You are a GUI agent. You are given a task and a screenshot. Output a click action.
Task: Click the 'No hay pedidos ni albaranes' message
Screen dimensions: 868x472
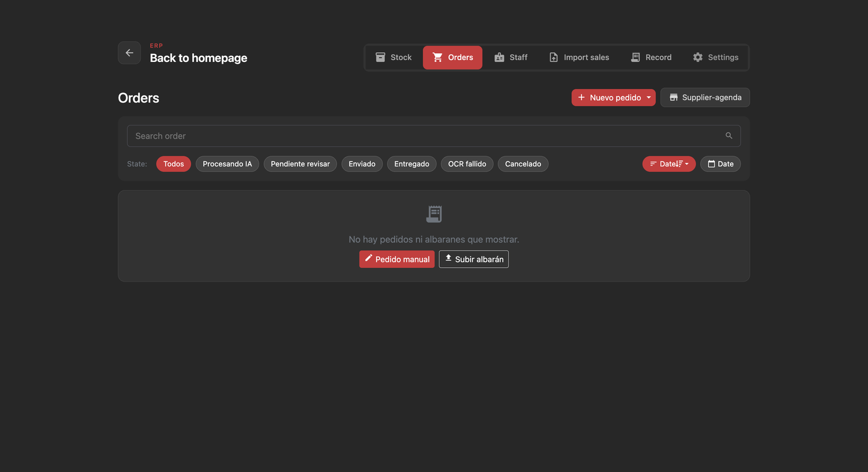click(x=434, y=239)
